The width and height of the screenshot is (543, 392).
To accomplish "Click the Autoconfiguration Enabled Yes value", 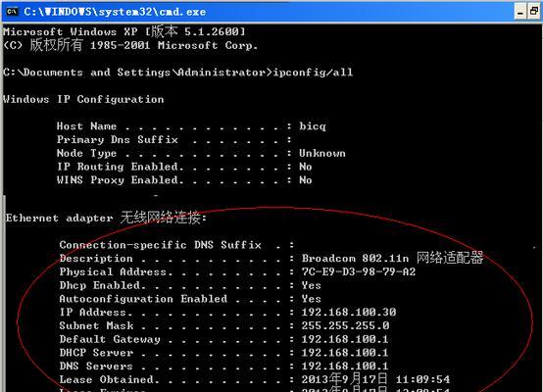I will (x=311, y=299).
